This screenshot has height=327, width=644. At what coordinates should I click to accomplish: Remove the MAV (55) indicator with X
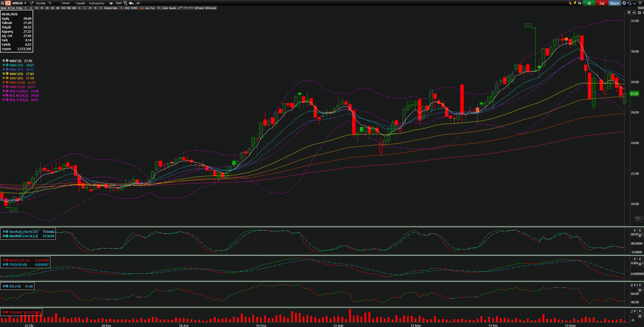4,74
